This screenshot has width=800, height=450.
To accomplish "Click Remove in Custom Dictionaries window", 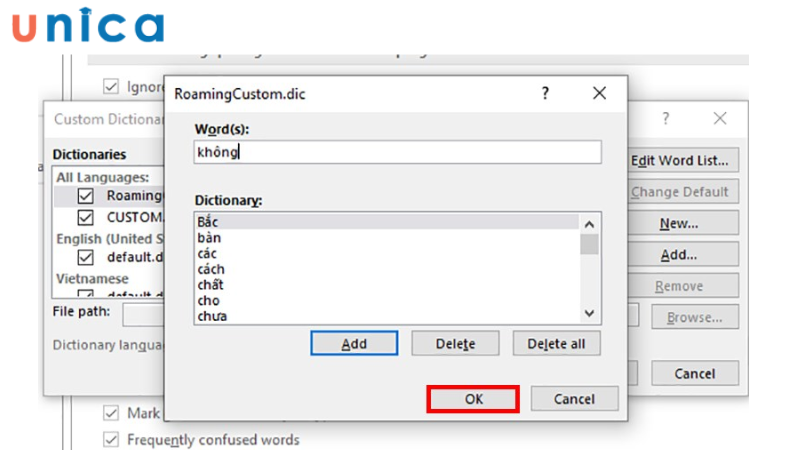I will [683, 286].
